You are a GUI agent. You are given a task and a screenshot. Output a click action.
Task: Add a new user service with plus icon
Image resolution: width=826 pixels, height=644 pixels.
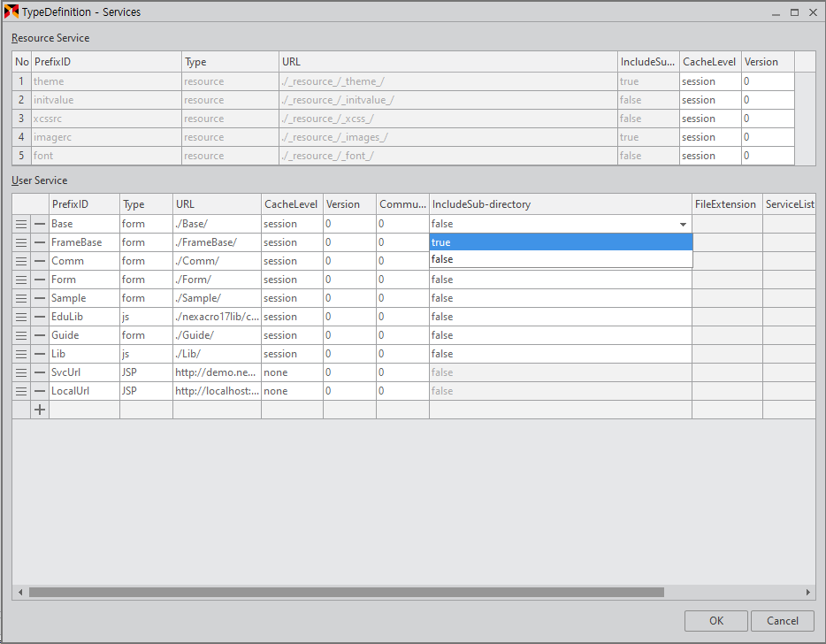pos(40,410)
